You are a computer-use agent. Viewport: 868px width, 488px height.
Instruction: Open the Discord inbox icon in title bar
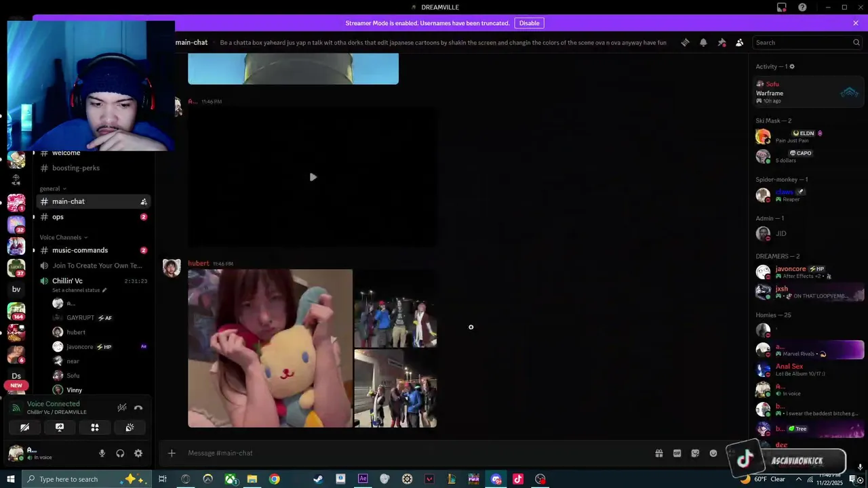[782, 7]
